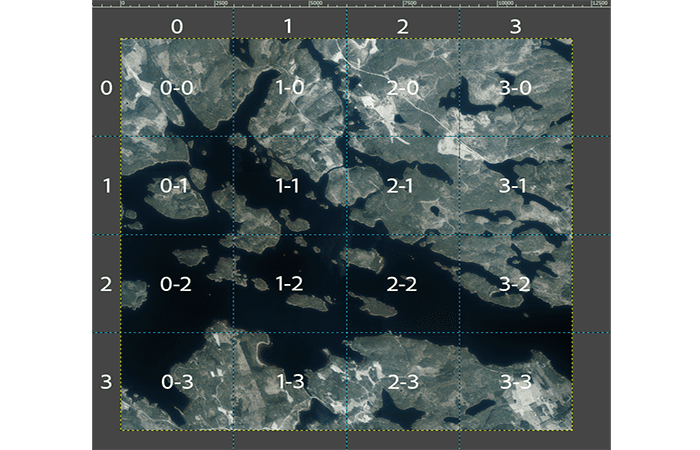Click column header 3 above tile 3-0
The height and width of the screenshot is (450, 700).
[516, 27]
